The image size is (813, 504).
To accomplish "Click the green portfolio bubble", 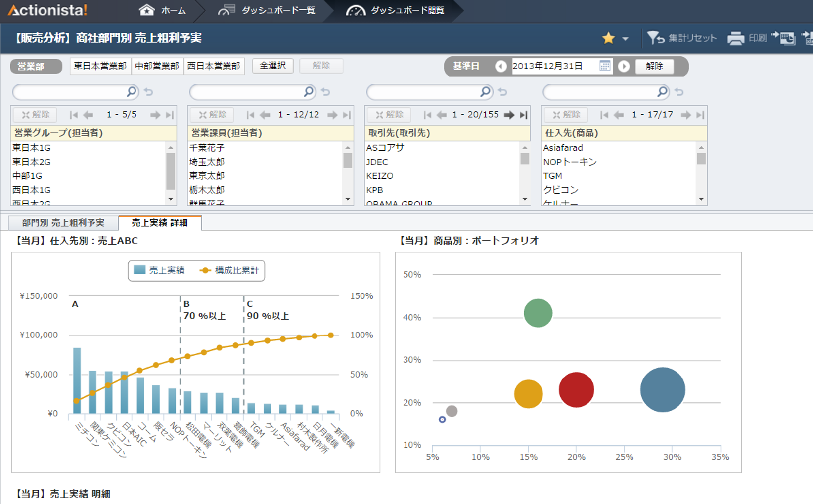I will point(538,313).
